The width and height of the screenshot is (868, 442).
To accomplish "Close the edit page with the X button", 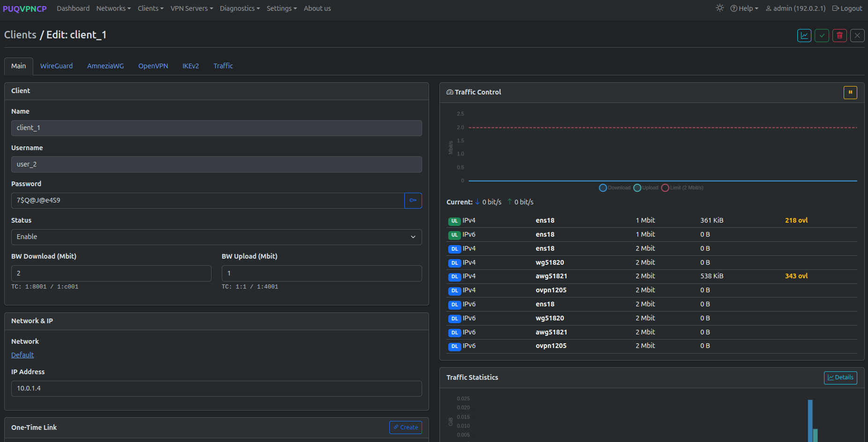I will tap(857, 36).
